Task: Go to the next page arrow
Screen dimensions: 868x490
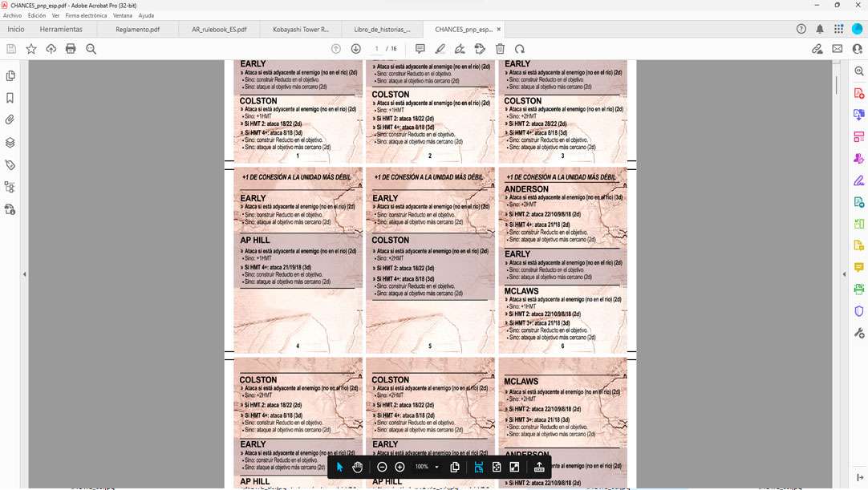Action: [356, 49]
